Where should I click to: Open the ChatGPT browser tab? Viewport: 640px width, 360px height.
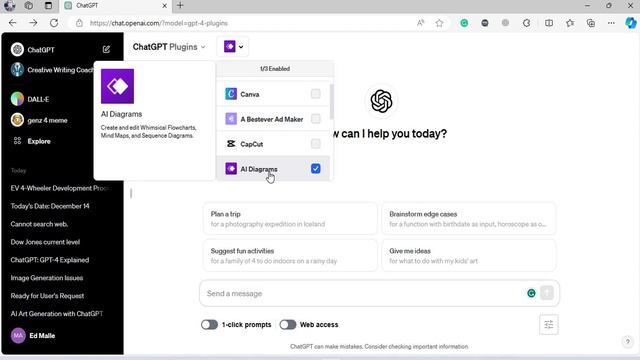pyautogui.click(x=116, y=6)
